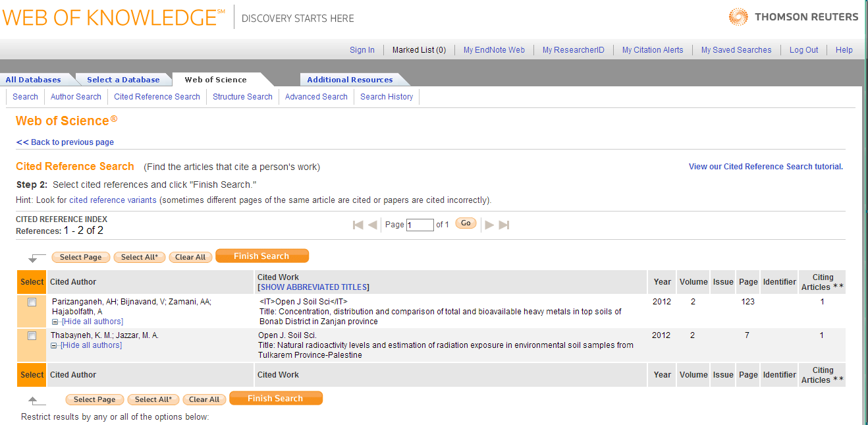Viewport: 868px width, 425px height.
Task: Tick checkbox for Thabayneh cited reference
Action: point(32,335)
